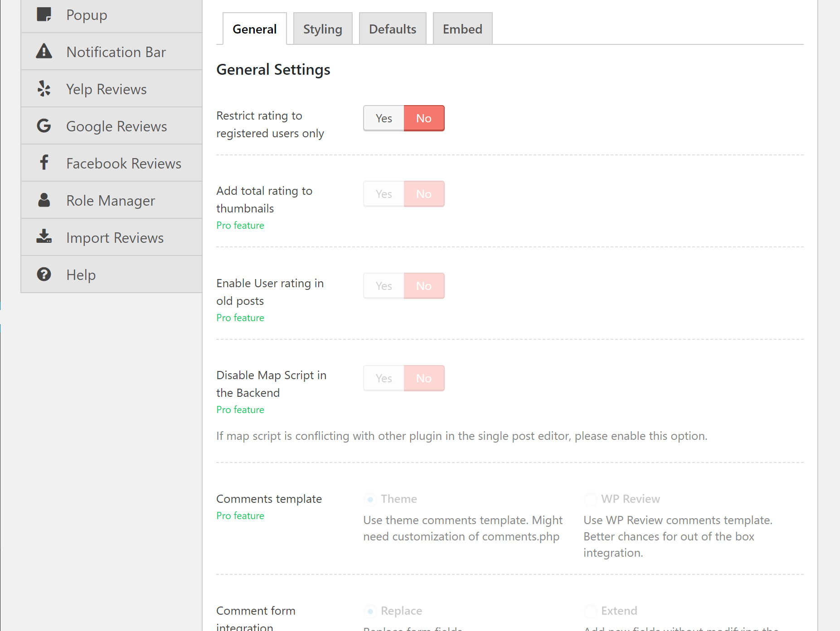Image resolution: width=840 pixels, height=631 pixels.
Task: Select Theme comments template option
Action: (x=370, y=499)
